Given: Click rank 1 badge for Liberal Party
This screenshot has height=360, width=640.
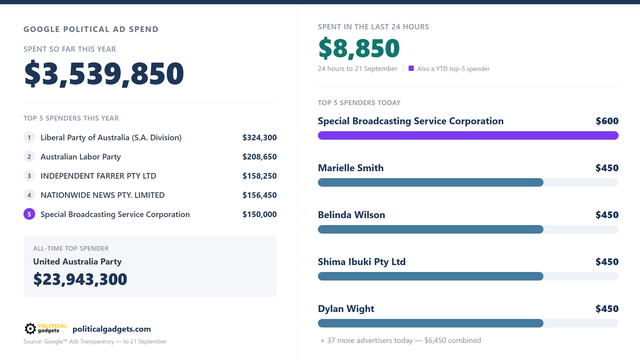Looking at the screenshot, I should point(29,137).
